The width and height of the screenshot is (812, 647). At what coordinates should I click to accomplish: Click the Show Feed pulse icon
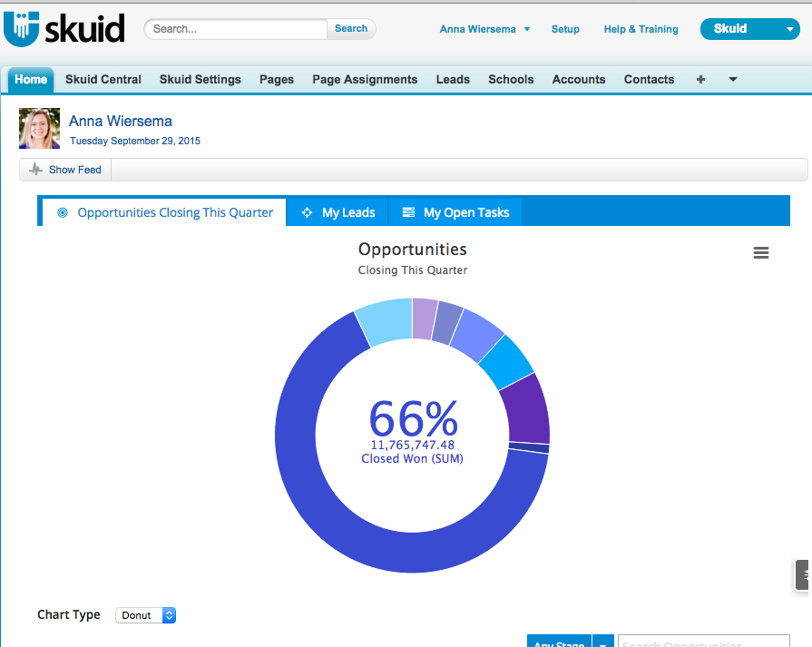(35, 169)
